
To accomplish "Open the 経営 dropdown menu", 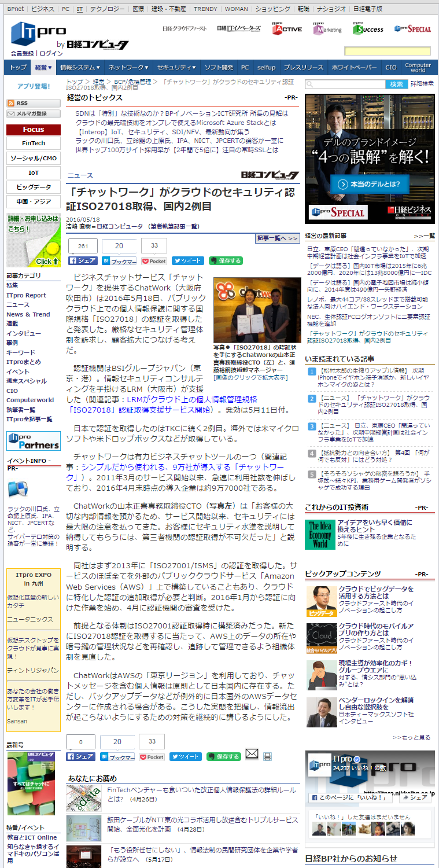I will (x=43, y=68).
